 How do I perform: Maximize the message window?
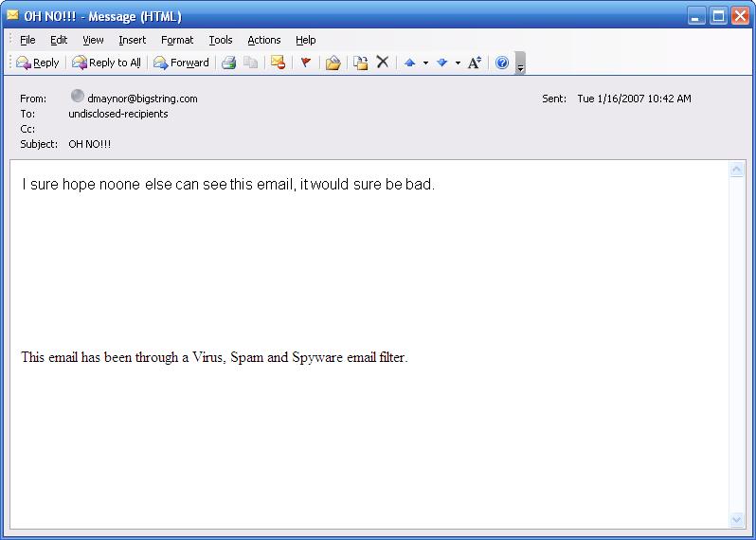point(718,16)
